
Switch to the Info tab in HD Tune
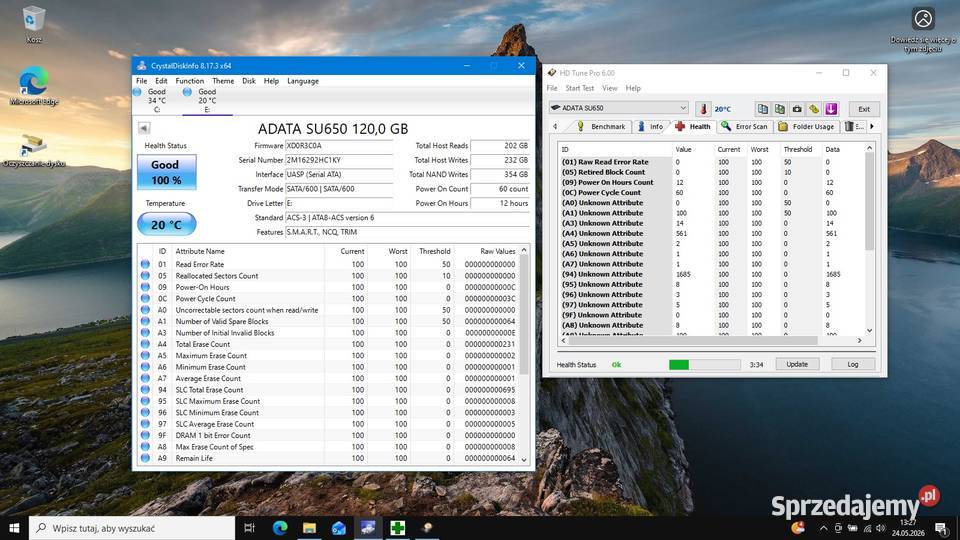click(x=650, y=126)
